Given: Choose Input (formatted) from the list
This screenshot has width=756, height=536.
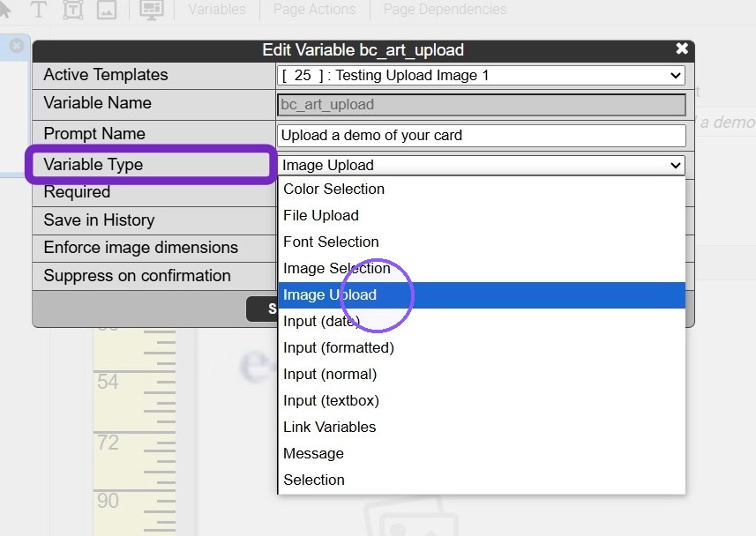Looking at the screenshot, I should 481,348.
